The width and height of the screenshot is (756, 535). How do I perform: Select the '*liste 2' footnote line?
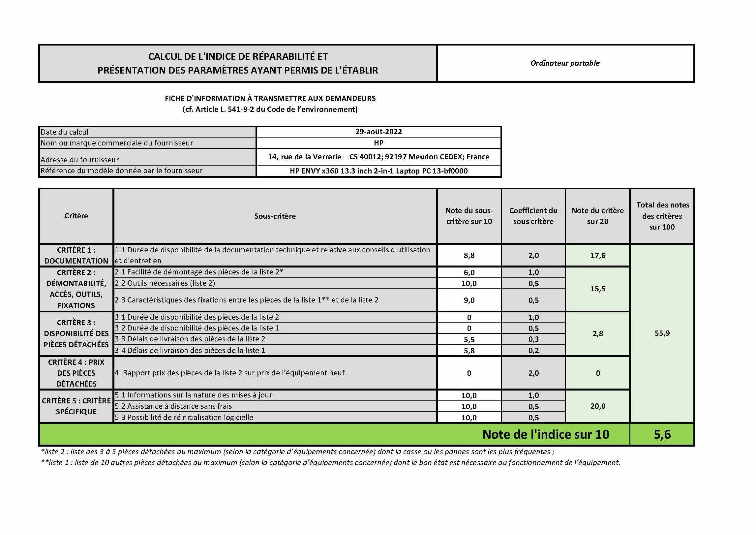tap(298, 452)
